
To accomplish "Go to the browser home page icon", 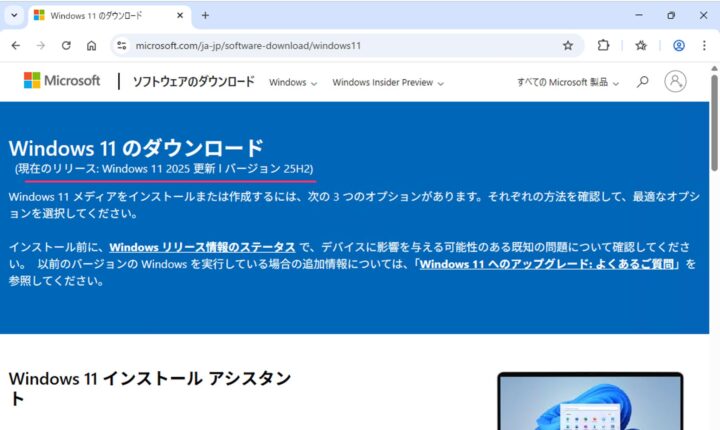I will click(91, 46).
